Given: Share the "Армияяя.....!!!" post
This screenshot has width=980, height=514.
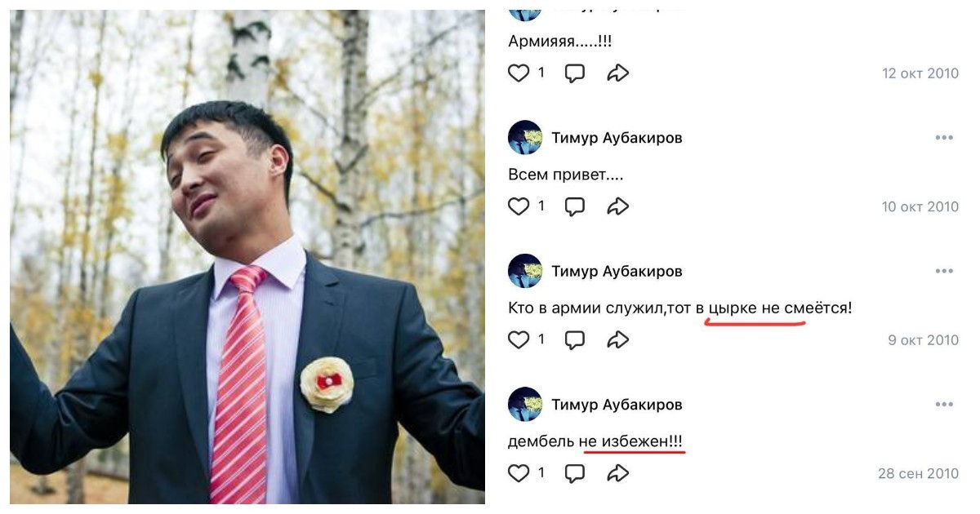Looking at the screenshot, I should [x=618, y=73].
